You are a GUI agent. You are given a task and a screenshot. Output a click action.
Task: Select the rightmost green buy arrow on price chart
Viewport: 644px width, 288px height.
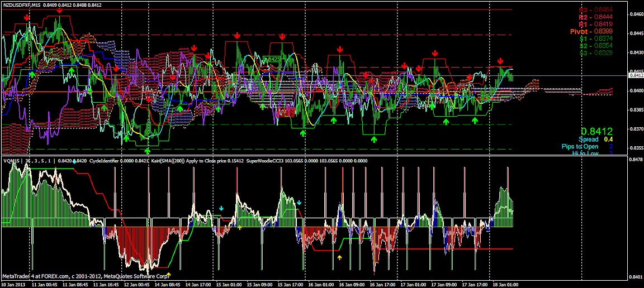pyautogui.click(x=475, y=120)
